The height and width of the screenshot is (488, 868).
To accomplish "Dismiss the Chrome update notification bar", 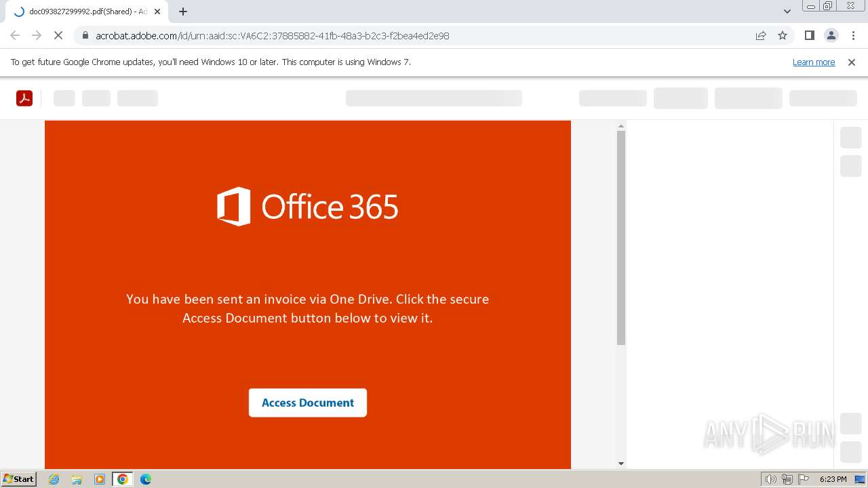I will click(852, 62).
